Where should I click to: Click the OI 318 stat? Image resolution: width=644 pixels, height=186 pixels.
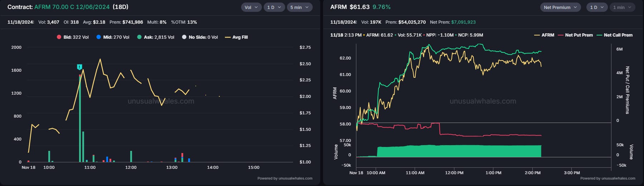pos(71,22)
